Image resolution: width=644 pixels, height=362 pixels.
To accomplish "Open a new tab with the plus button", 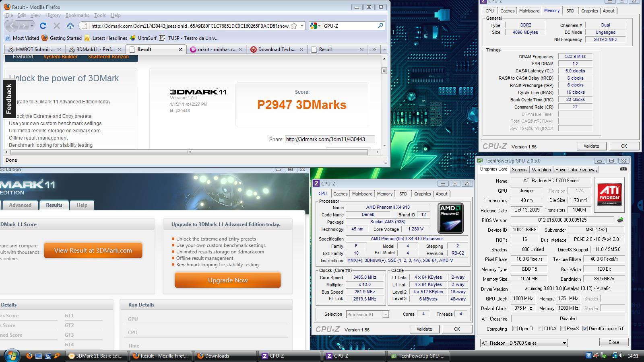I will click(374, 49).
